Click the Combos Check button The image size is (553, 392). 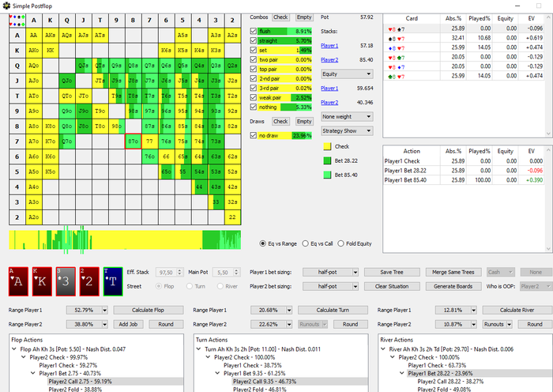pyautogui.click(x=280, y=17)
